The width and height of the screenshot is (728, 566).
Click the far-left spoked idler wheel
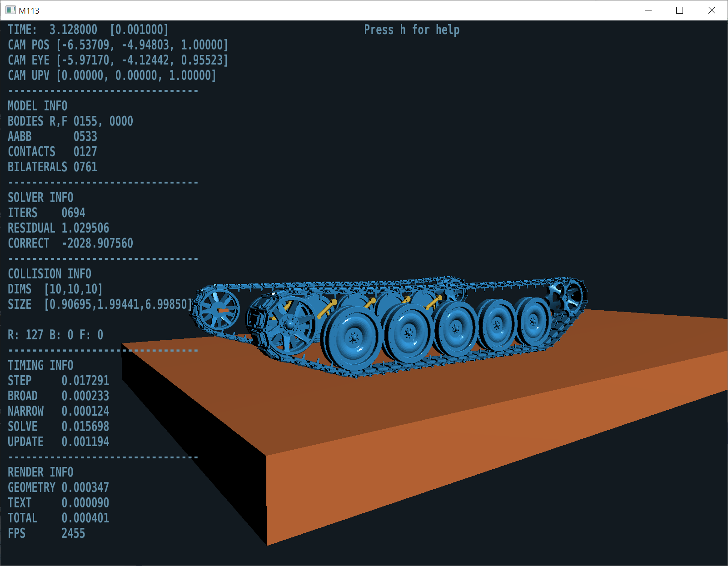point(219,311)
